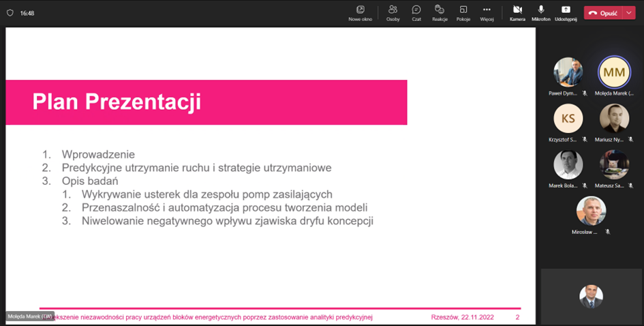
Task: Click the Udostępnij share screen icon
Action: click(x=566, y=10)
